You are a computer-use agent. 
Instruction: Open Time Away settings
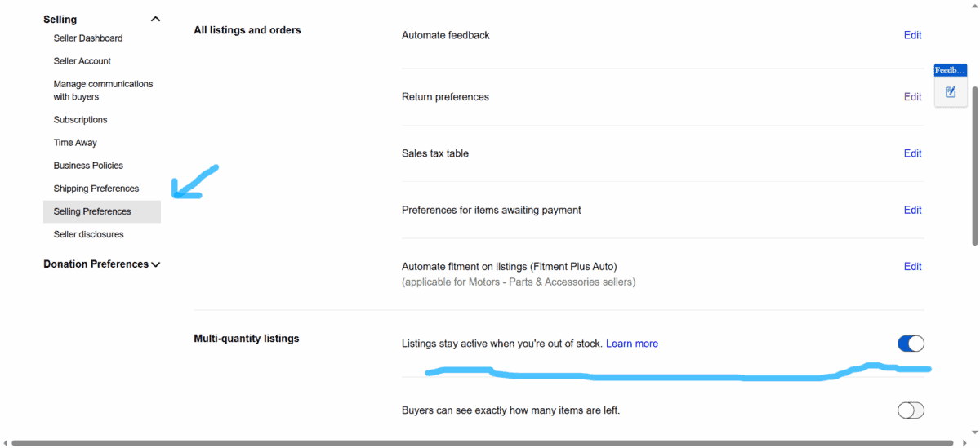click(x=75, y=143)
